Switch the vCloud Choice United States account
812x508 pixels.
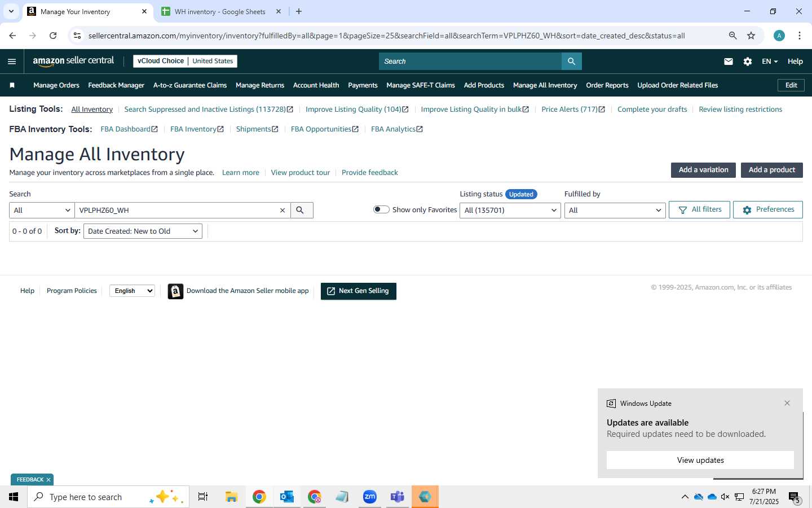point(185,61)
